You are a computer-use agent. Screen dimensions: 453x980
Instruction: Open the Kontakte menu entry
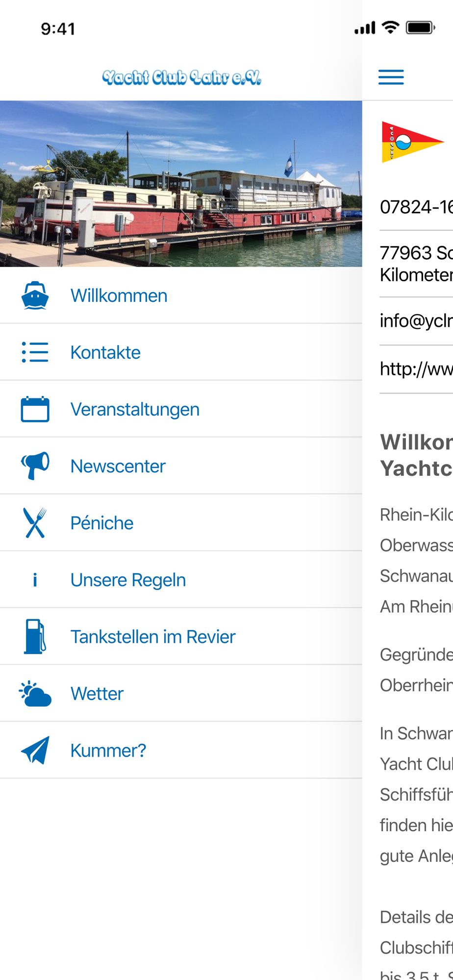pos(181,352)
